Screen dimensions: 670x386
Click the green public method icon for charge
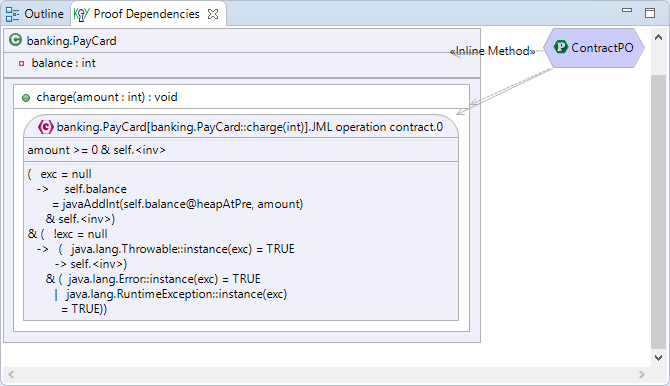[x=26, y=98]
